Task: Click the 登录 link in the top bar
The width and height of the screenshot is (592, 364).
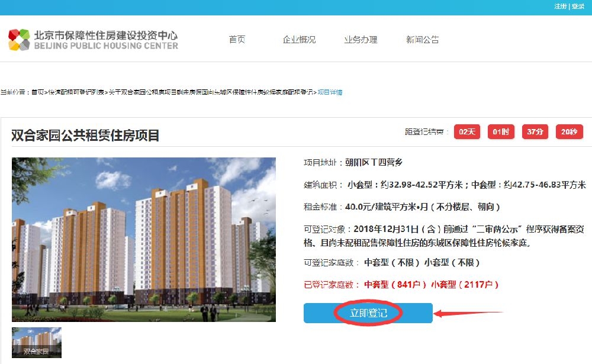Action: [x=578, y=6]
